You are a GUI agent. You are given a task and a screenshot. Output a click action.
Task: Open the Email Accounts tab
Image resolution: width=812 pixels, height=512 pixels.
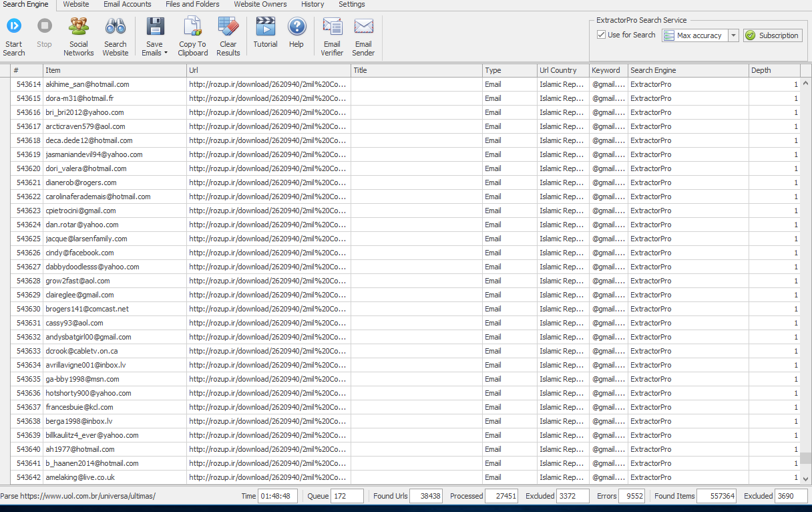coord(128,4)
